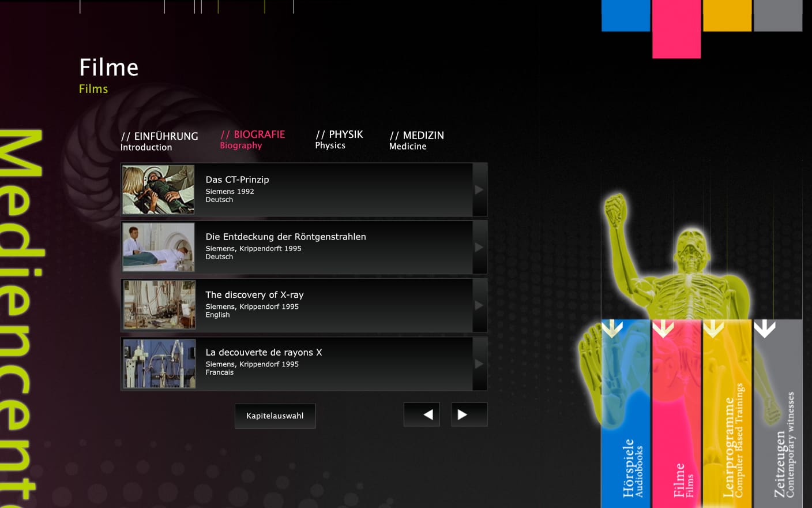Go to previous page with left arrow
The width and height of the screenshot is (812, 508).
[x=422, y=414]
